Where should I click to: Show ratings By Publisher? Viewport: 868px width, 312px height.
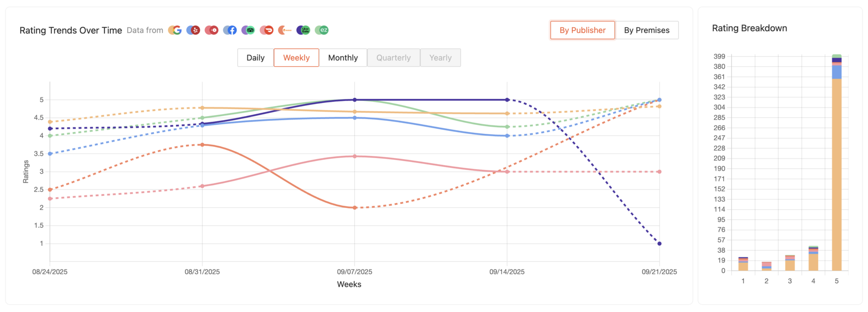[582, 30]
